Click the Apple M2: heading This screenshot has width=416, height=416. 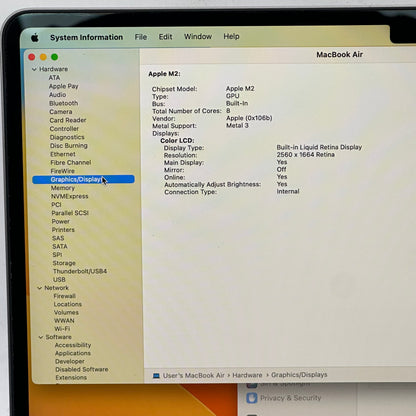(164, 74)
